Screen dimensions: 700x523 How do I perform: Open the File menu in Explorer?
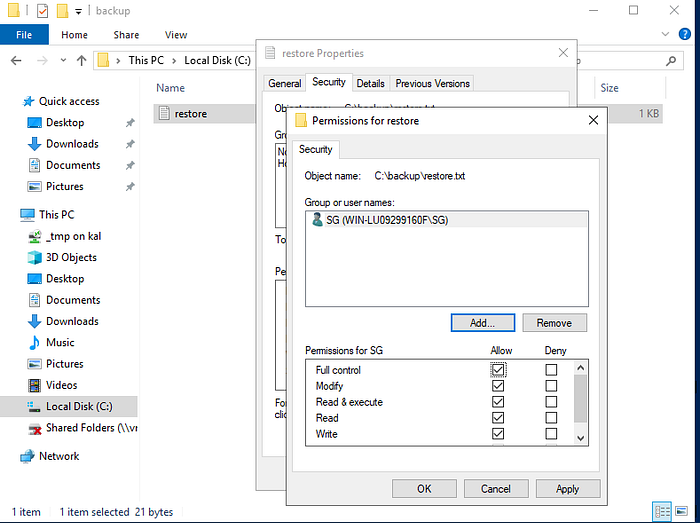click(24, 35)
